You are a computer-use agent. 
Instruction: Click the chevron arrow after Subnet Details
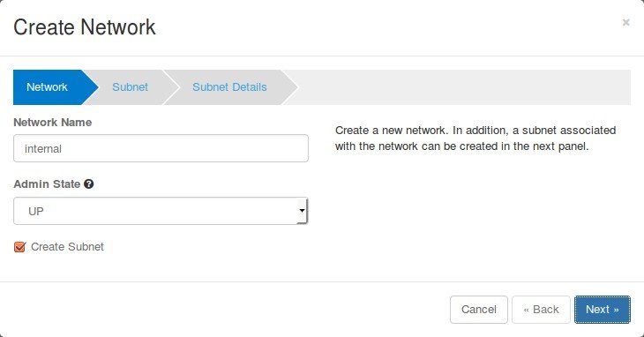coord(290,87)
